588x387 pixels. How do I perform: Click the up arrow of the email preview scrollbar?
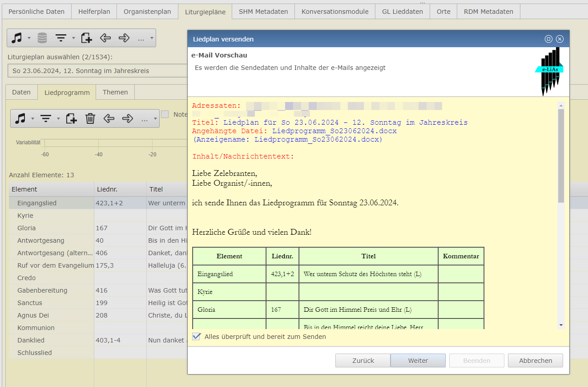click(561, 106)
